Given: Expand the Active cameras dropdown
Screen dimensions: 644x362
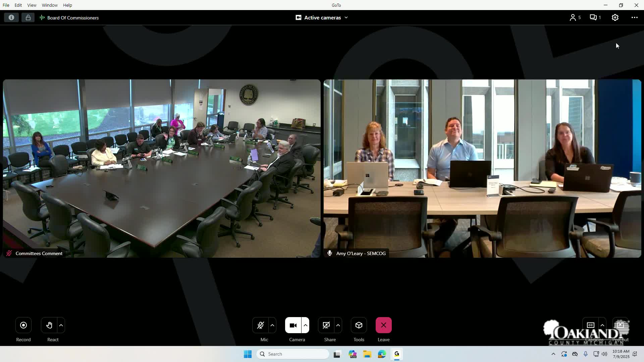Looking at the screenshot, I should 322,17.
